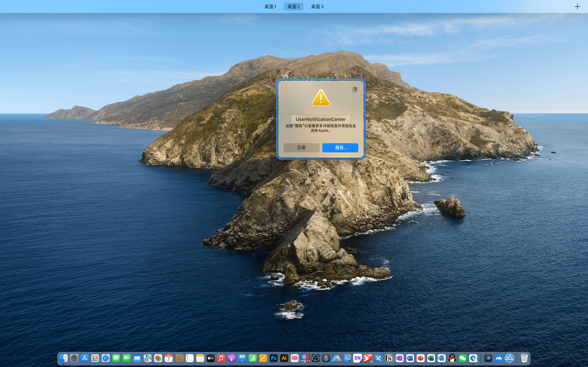Open WeChat from the Dock
The height and width of the screenshot is (367, 588).
tap(463, 358)
